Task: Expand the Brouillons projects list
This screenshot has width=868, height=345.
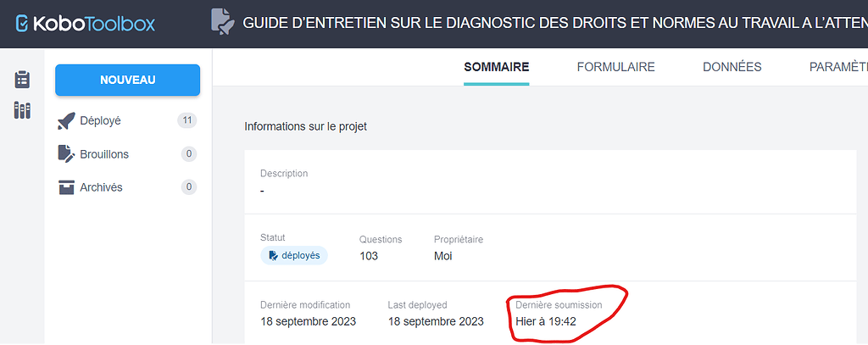Action: [x=104, y=154]
